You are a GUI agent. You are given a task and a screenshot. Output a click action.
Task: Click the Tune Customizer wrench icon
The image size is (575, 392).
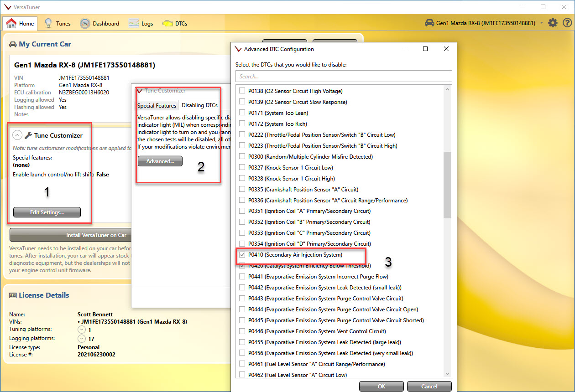click(28, 135)
